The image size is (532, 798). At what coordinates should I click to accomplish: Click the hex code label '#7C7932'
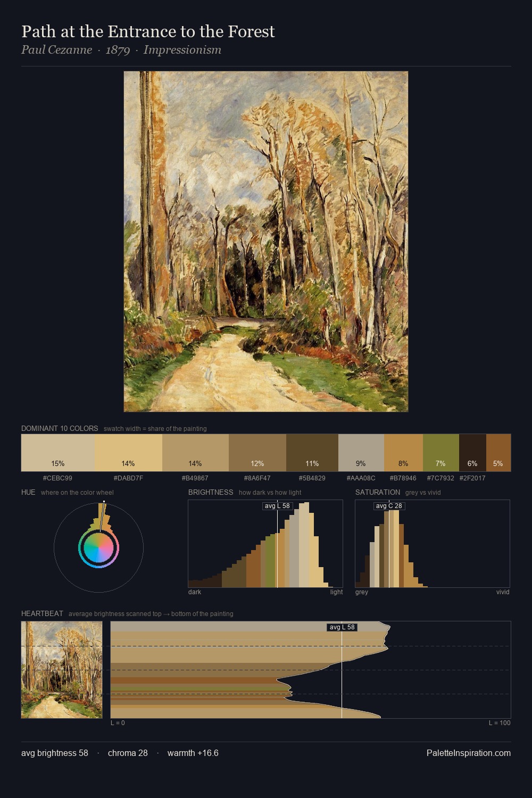[440, 478]
